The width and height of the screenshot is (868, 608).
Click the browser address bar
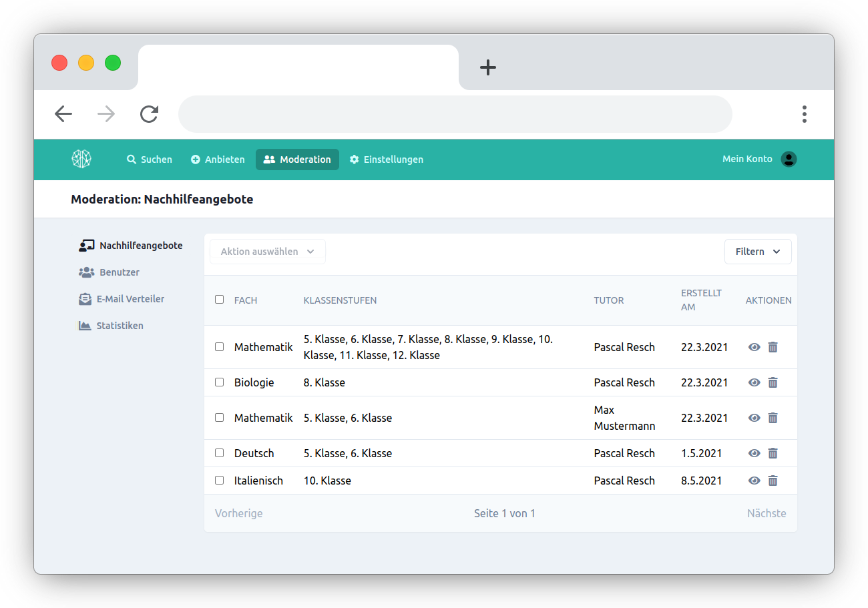point(455,114)
